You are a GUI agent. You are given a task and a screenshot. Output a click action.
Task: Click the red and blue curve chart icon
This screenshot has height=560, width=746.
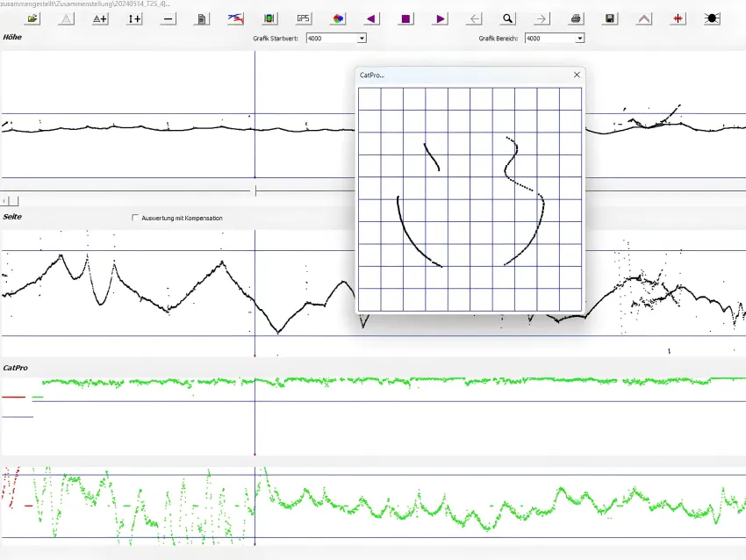pos(235,19)
